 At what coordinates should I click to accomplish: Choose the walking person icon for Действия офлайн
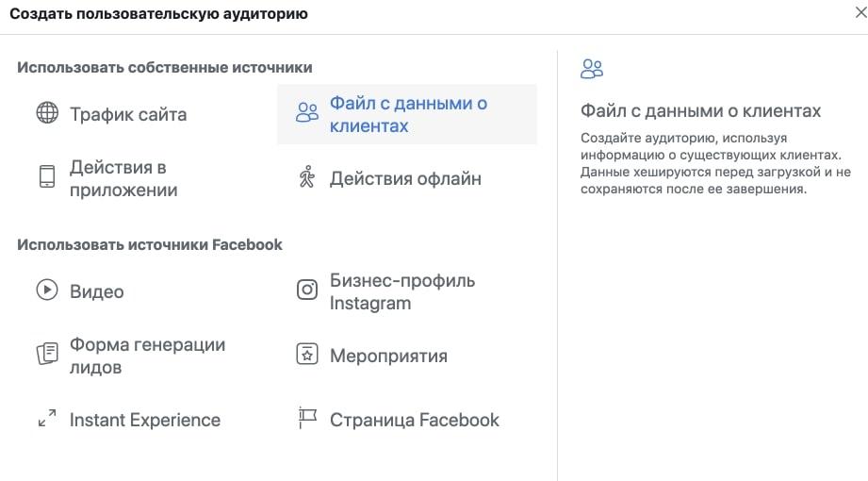click(x=306, y=176)
